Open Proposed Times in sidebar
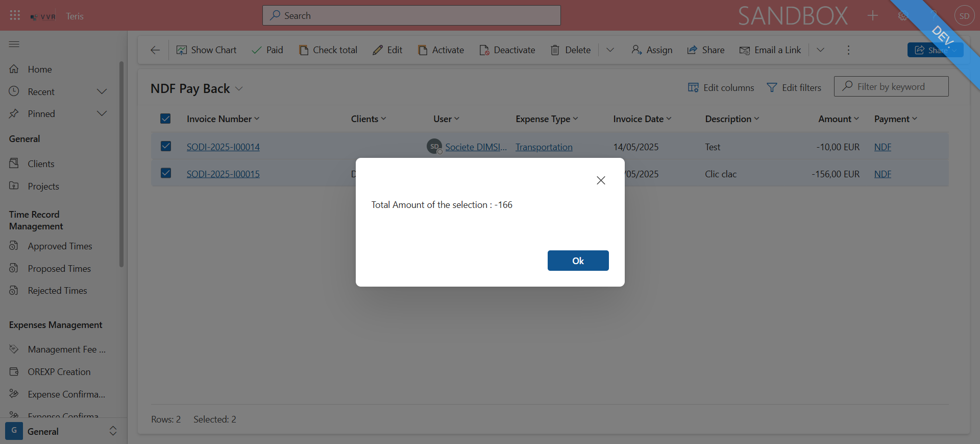The height and width of the screenshot is (444, 980). (60, 268)
